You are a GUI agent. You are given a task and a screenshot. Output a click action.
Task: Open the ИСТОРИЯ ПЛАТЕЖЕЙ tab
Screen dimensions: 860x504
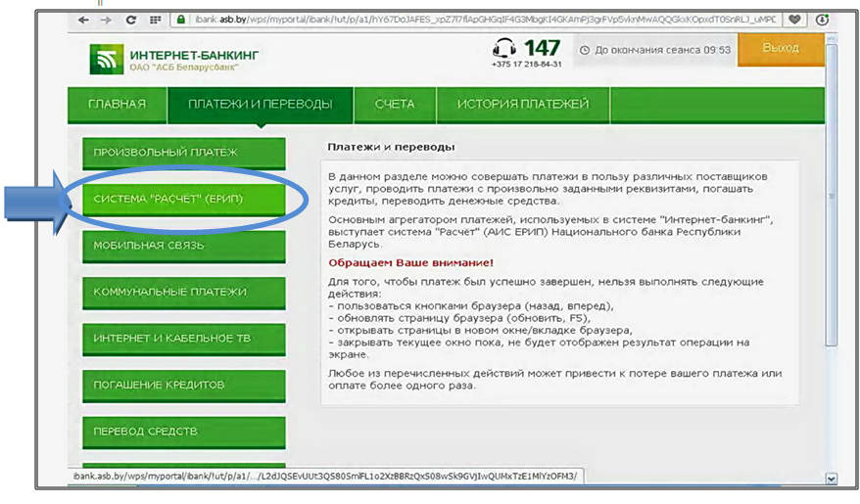(x=523, y=105)
